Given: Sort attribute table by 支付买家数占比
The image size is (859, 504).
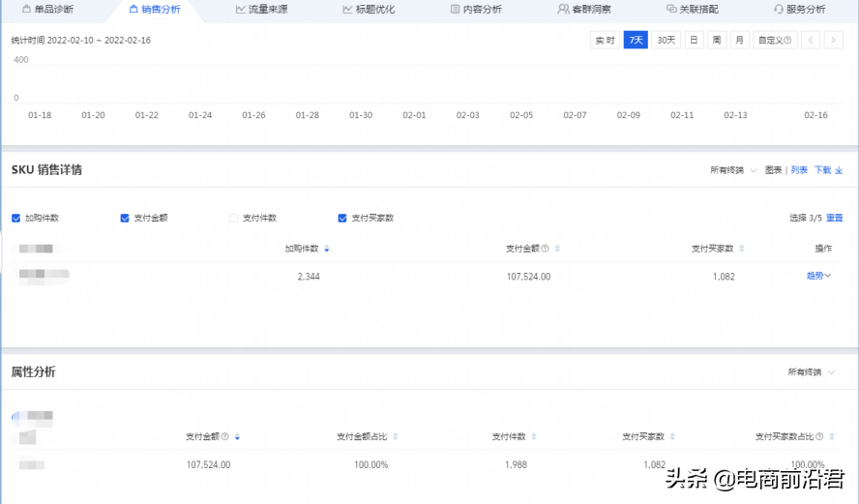Looking at the screenshot, I should (832, 436).
